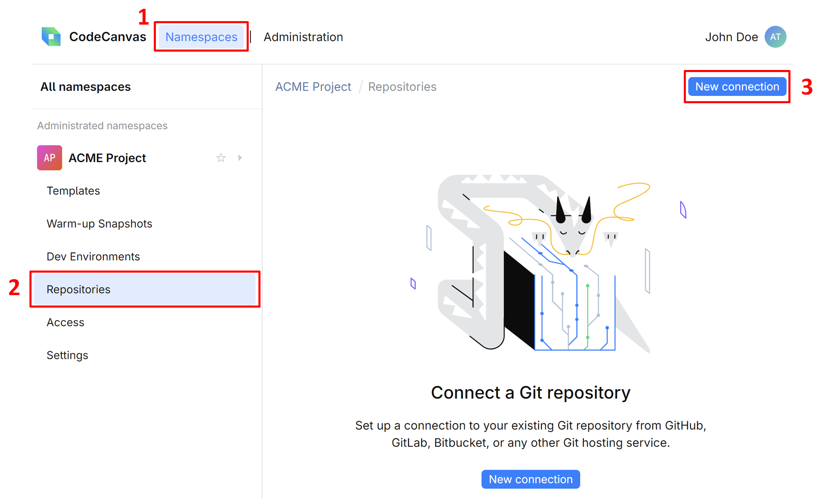
Task: Open the ACME Project breadcrumb dropdown
Action: (313, 87)
